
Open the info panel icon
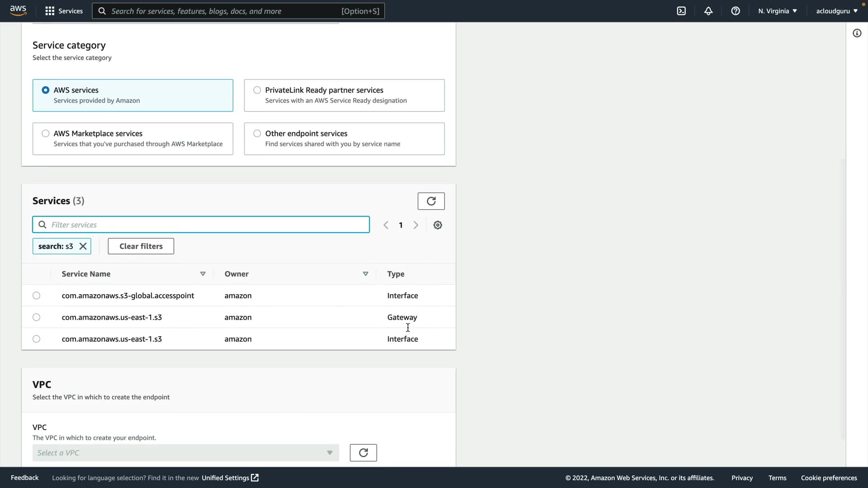tap(857, 33)
